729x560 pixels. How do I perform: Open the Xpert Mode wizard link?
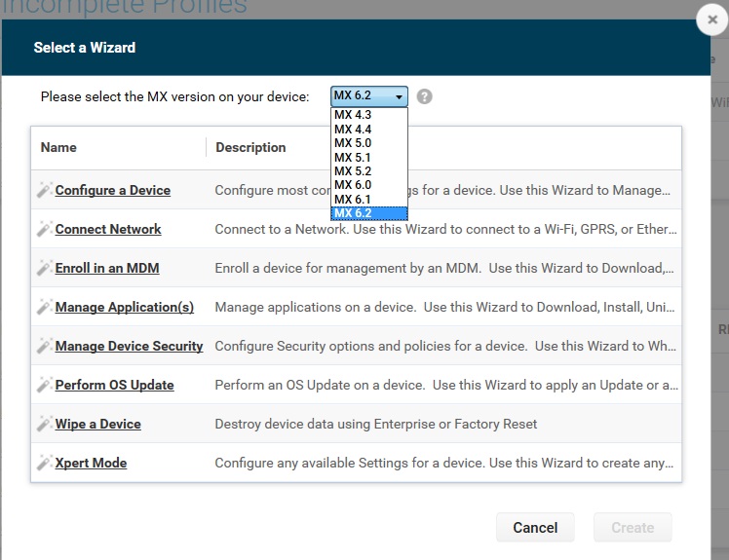click(91, 463)
